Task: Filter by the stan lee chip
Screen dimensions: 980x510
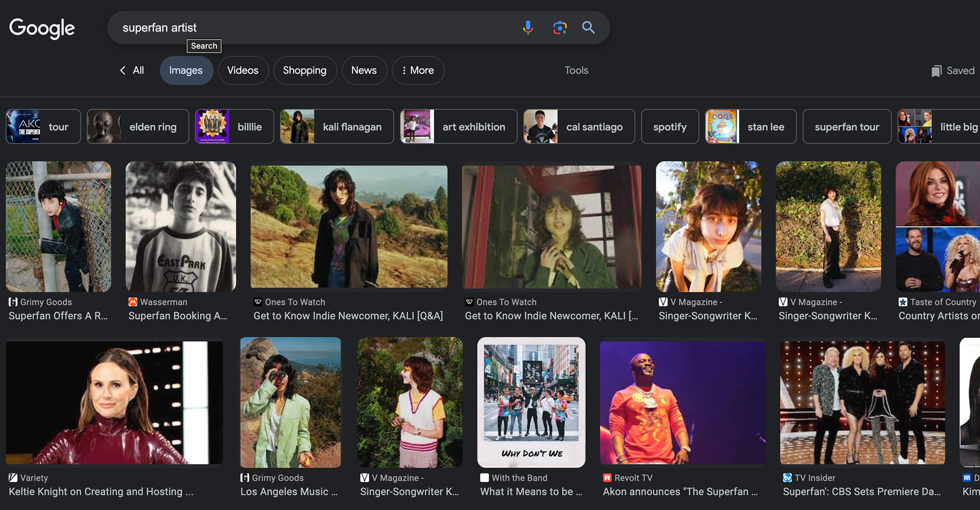Action: (x=750, y=127)
